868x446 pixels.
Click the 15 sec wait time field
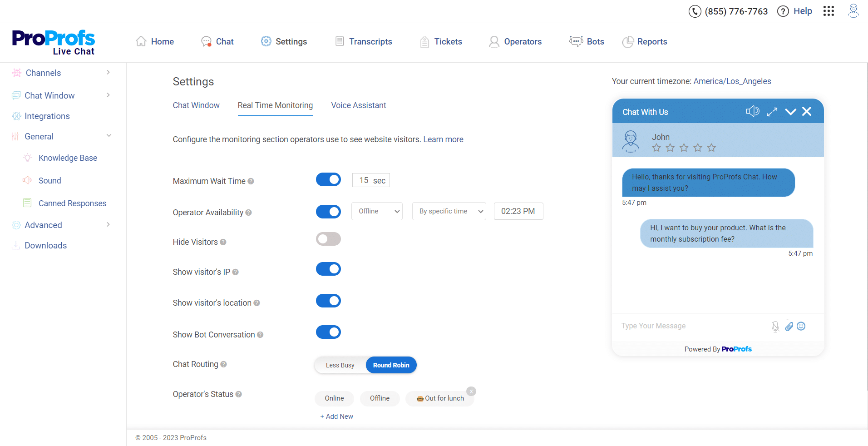pos(371,180)
